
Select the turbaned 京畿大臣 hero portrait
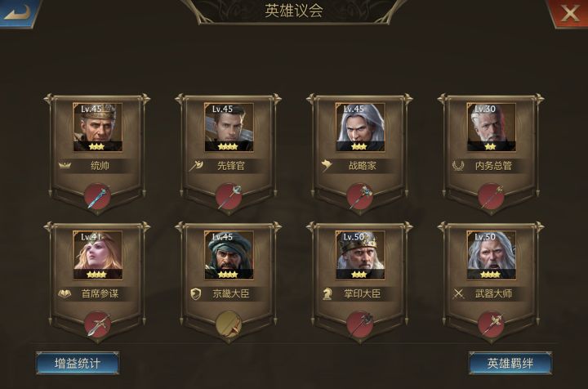229,255
